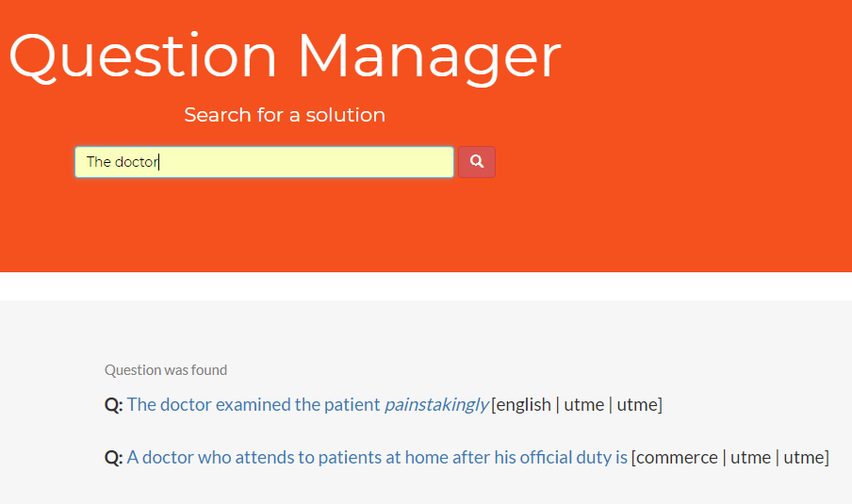Open "A doctor who attends to patients" question
Viewport: 852px width, 504px height.
pos(377,458)
